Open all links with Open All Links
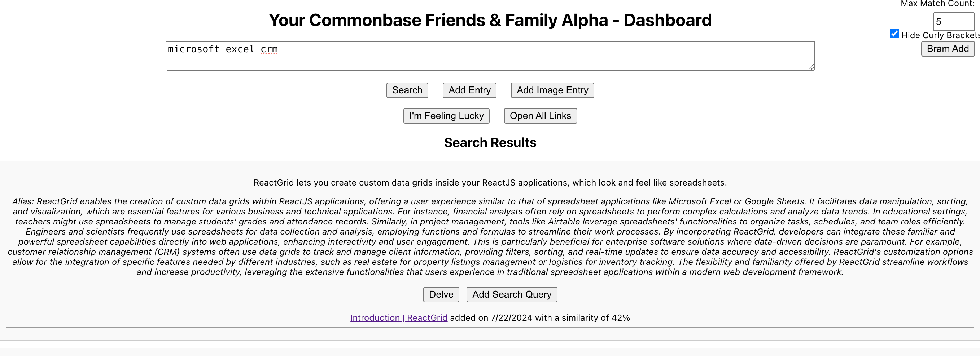The image size is (980, 356). tap(540, 116)
